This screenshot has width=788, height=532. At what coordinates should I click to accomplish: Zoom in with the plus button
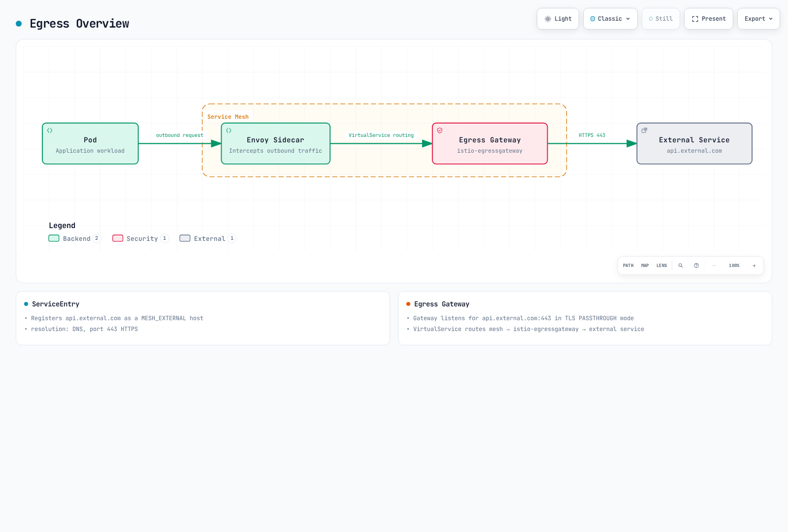click(x=754, y=266)
